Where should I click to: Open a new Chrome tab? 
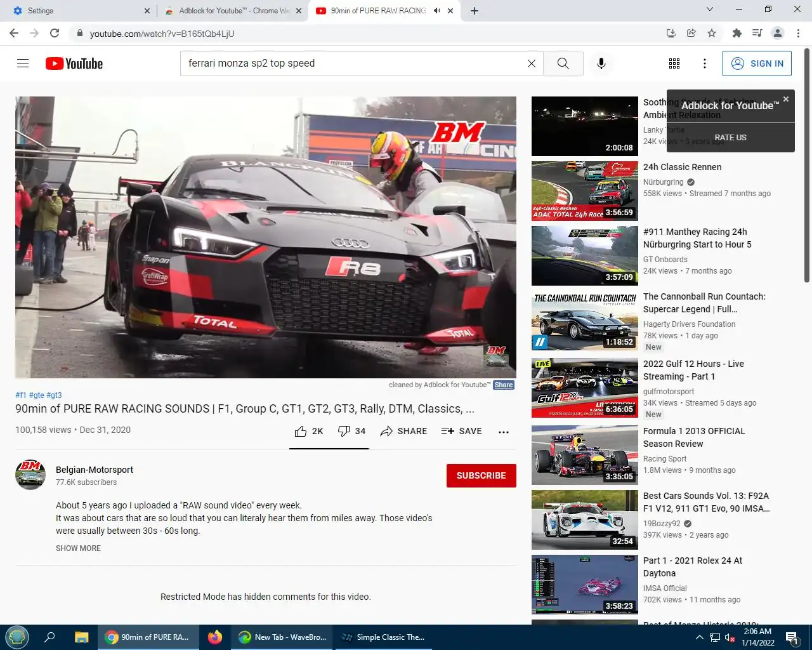475,11
